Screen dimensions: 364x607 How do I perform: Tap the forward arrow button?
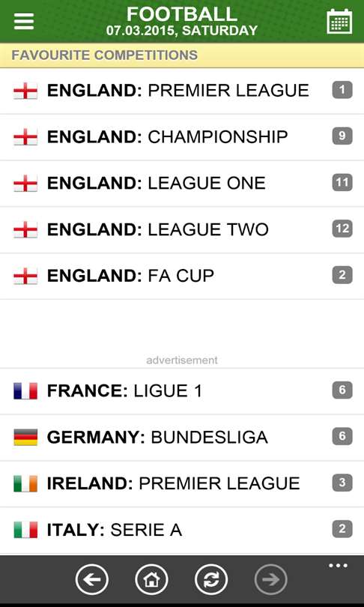[x=271, y=579]
